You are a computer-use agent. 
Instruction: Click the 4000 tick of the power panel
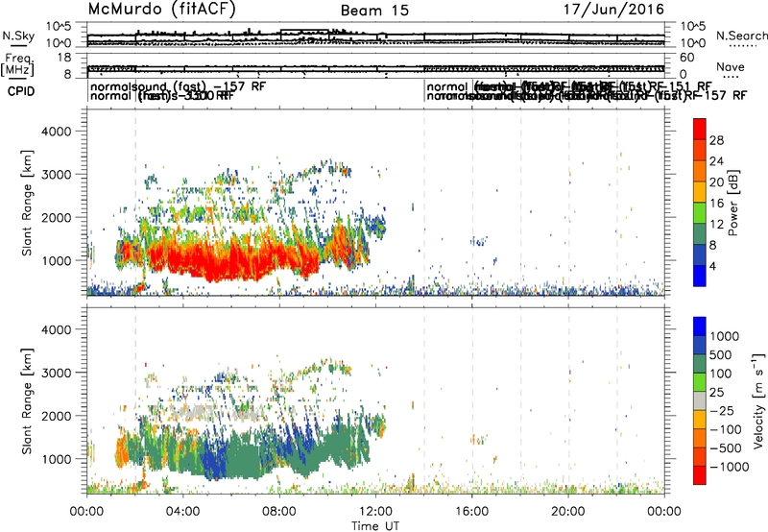[x=57, y=132]
